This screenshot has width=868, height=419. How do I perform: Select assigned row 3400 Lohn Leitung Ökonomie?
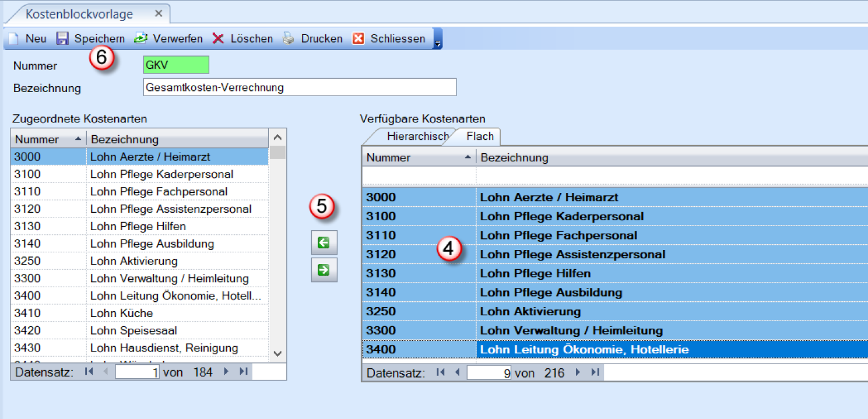coord(140,295)
